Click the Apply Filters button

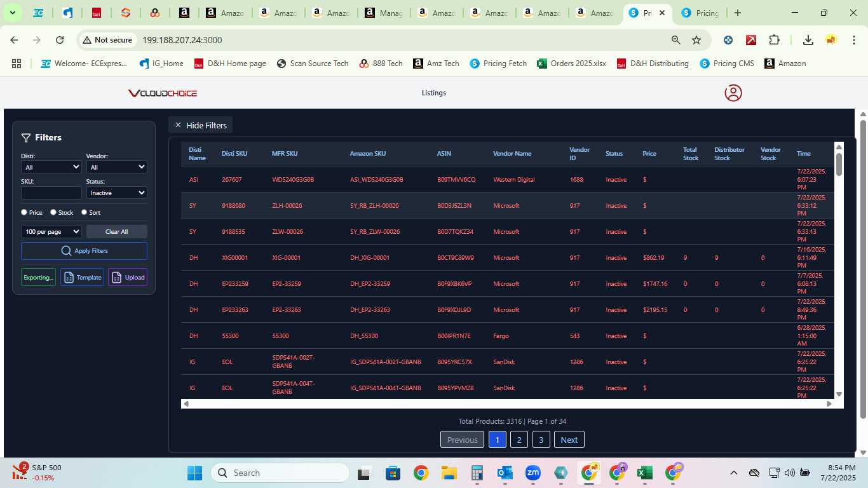(84, 250)
